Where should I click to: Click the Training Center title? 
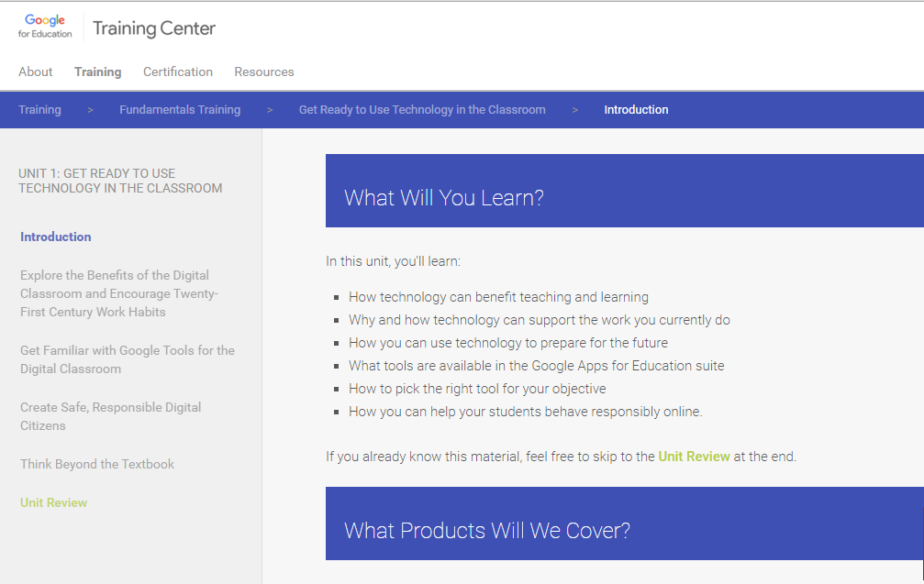[154, 28]
